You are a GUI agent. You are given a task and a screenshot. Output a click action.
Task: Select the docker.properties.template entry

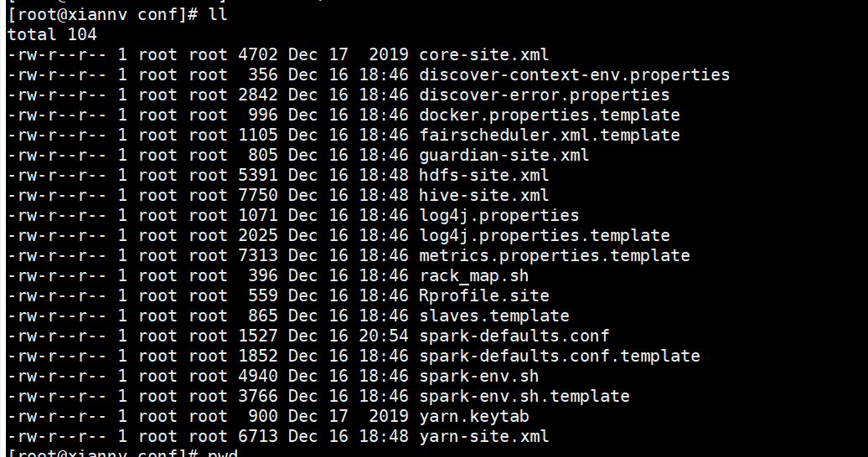(x=549, y=115)
